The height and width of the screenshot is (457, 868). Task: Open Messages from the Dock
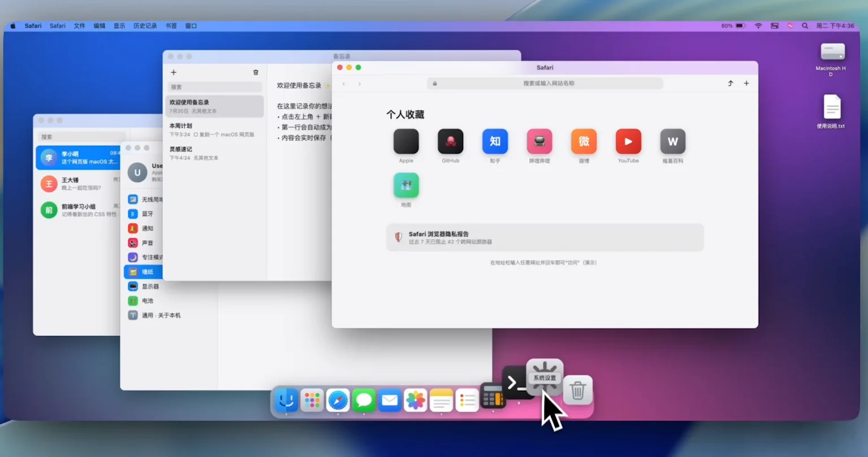pos(364,401)
